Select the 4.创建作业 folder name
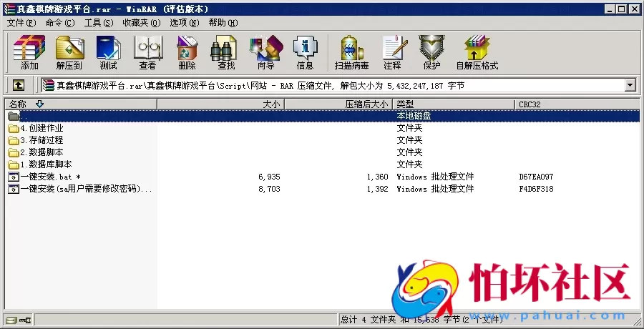The height and width of the screenshot is (329, 644). 42,128
